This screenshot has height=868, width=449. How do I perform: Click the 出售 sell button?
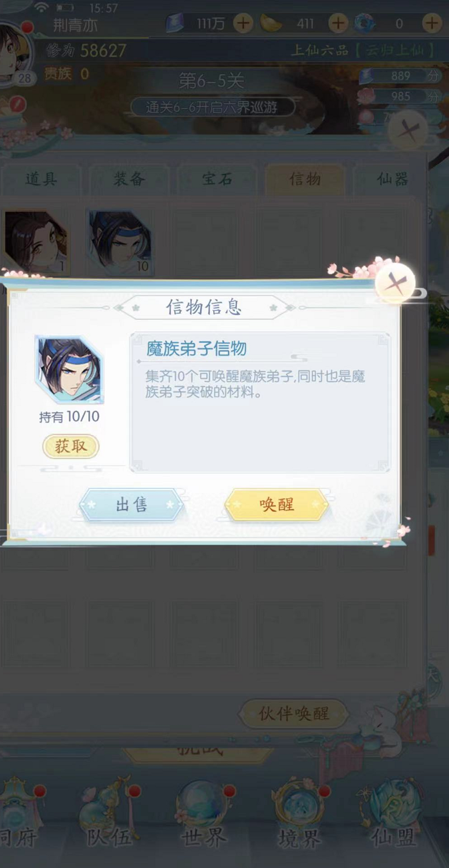click(131, 505)
